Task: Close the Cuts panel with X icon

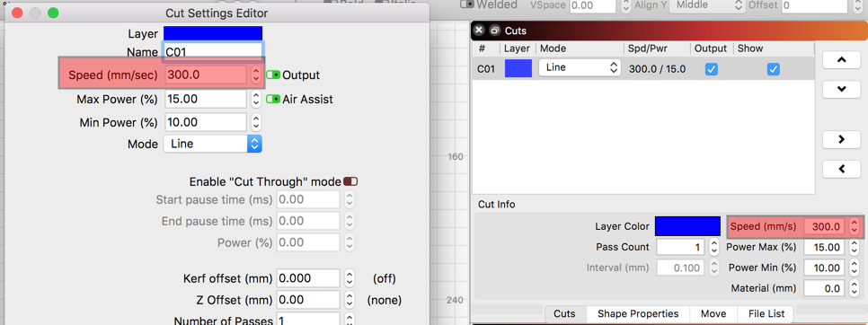Action: pos(480,31)
